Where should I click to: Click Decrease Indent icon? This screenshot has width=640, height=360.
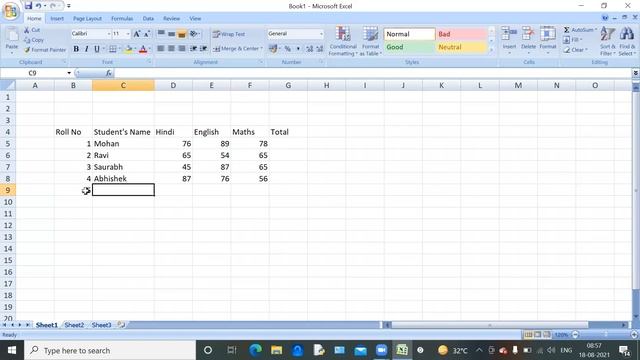click(193, 49)
